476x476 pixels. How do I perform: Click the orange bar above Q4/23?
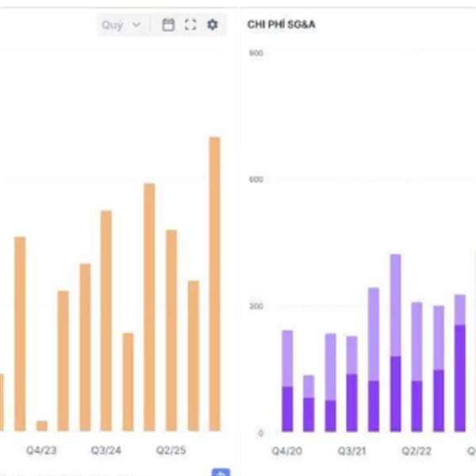tap(42, 426)
